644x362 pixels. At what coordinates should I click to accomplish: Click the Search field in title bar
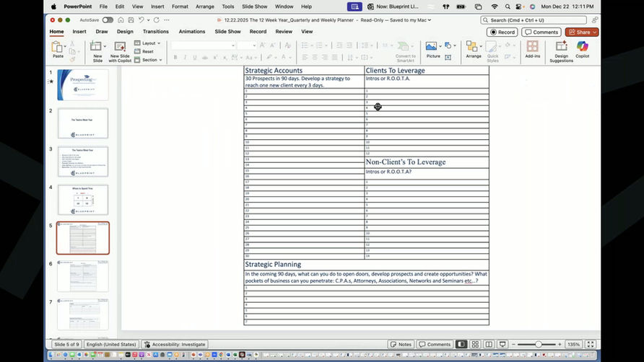tap(533, 19)
